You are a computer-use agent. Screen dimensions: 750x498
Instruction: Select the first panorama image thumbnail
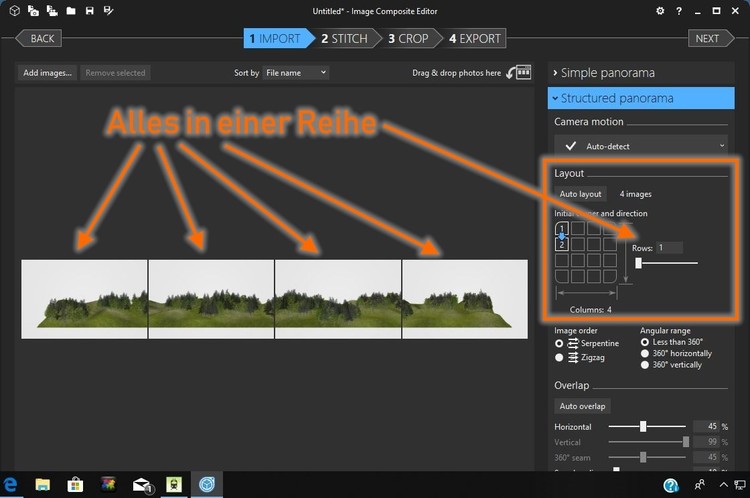pyautogui.click(x=84, y=299)
